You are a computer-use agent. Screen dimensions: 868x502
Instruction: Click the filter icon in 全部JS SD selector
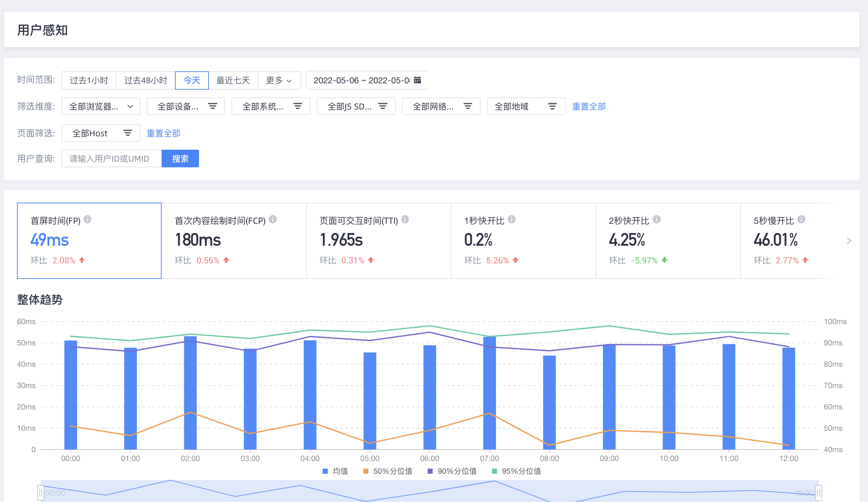[x=383, y=106]
